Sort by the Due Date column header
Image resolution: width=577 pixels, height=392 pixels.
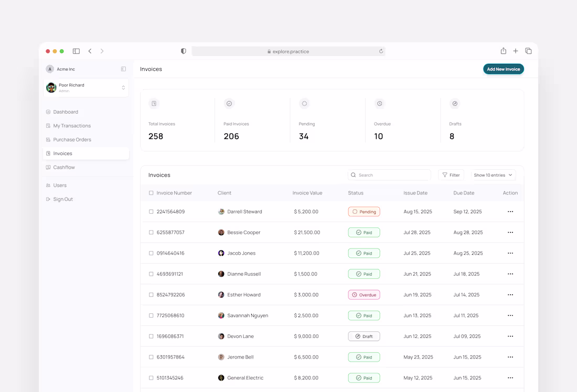coord(464,193)
